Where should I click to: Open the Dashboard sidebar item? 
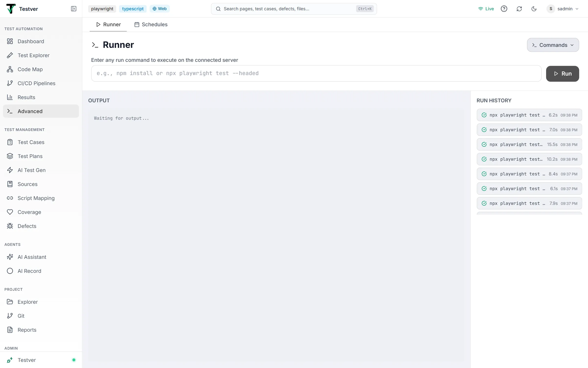[x=41, y=41]
